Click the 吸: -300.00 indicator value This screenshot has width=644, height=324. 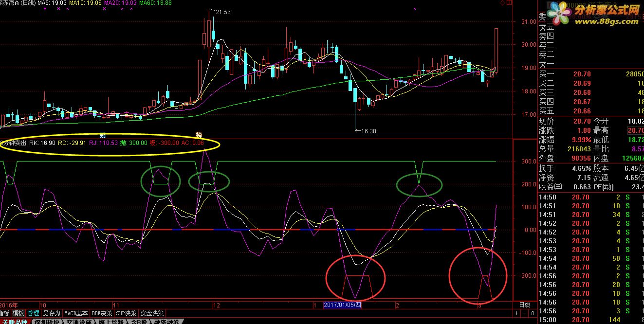click(x=164, y=143)
